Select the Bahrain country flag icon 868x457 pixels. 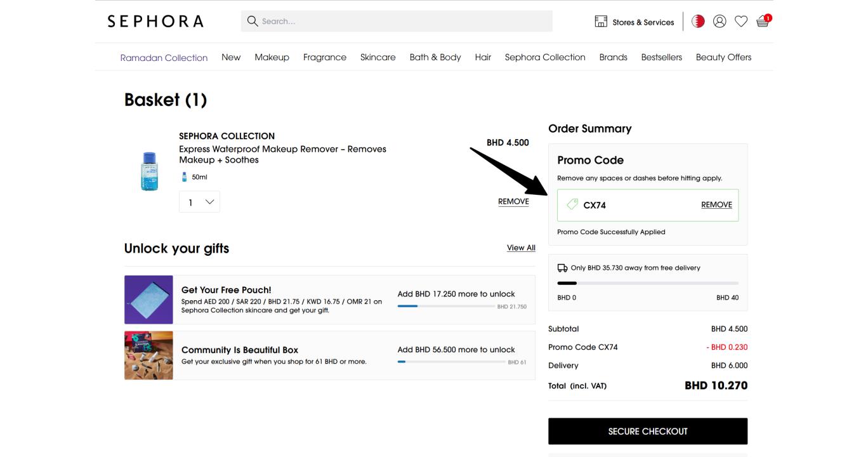tap(698, 22)
